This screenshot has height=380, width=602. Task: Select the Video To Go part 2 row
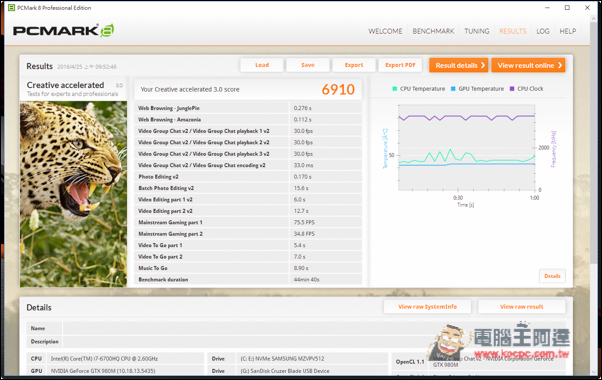[x=248, y=257]
